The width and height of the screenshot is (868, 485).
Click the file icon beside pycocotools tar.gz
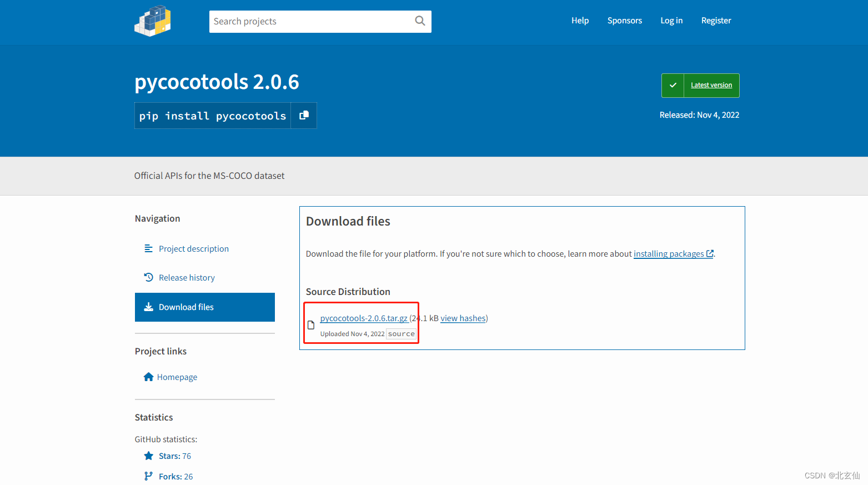pyautogui.click(x=311, y=325)
